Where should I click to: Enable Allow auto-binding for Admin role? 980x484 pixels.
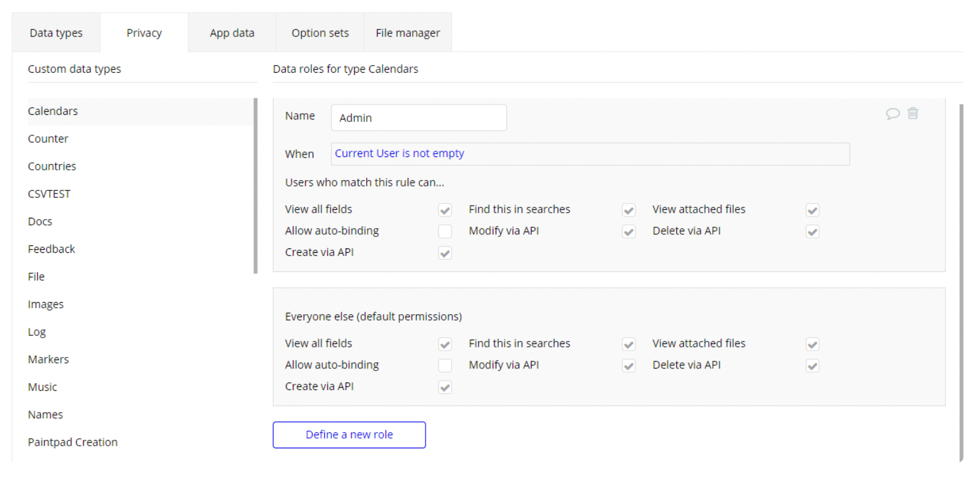(445, 231)
